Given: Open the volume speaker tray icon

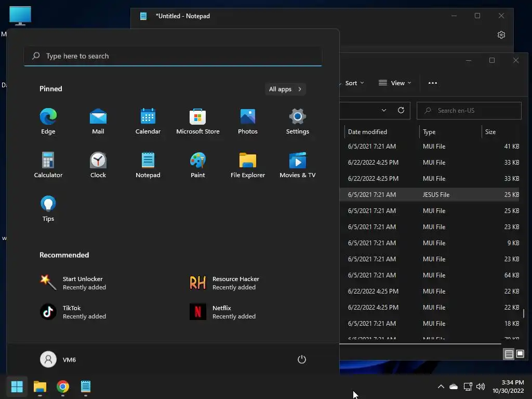Looking at the screenshot, I should pos(481,387).
